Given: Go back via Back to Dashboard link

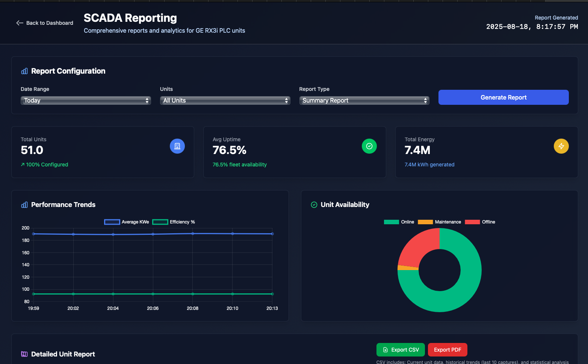Looking at the screenshot, I should coord(45,23).
